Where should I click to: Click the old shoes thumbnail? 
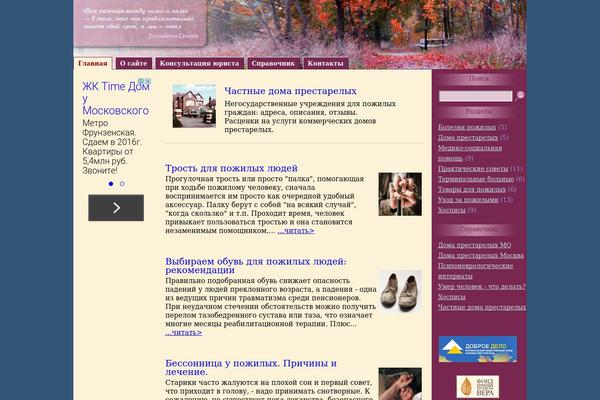point(400,291)
